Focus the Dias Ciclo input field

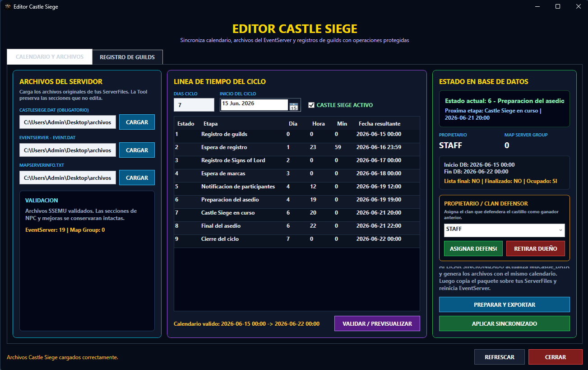point(194,105)
